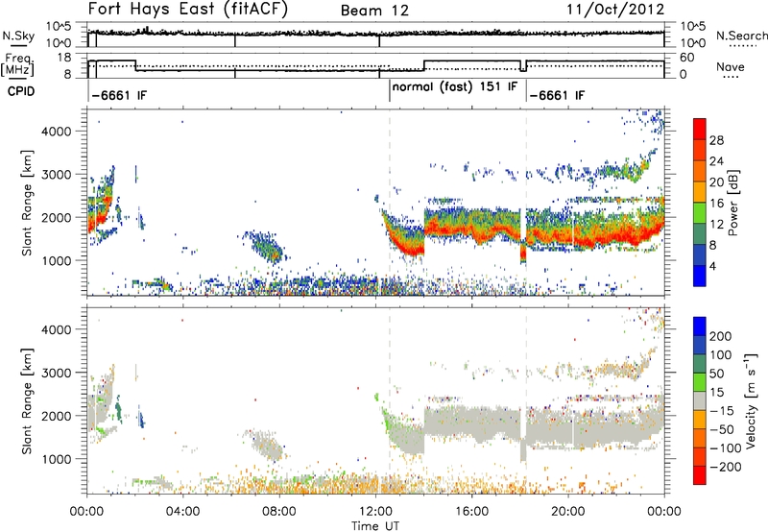Click the 'normal (fast) 151 IF' CPID label
This screenshot has width=768, height=532.
click(454, 86)
